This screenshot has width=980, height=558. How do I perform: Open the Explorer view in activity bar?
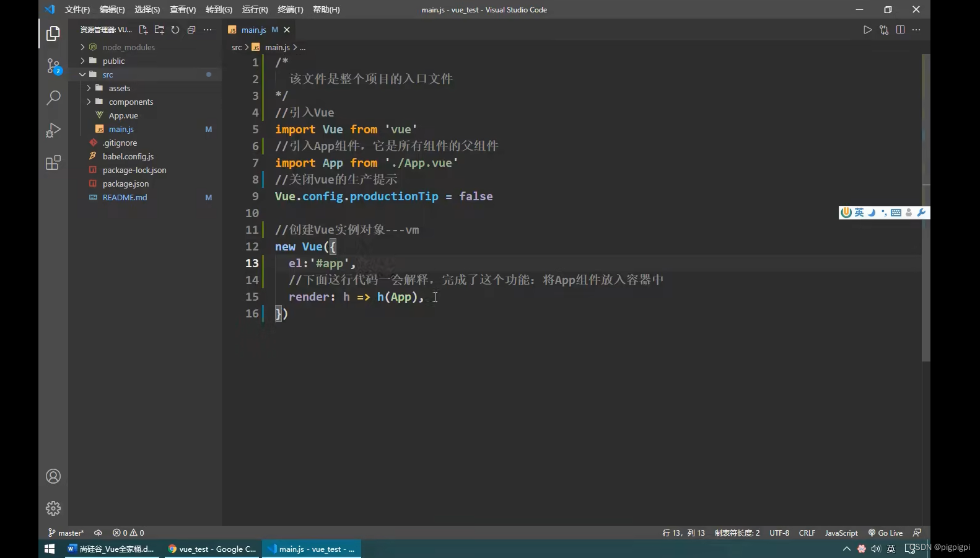53,33
